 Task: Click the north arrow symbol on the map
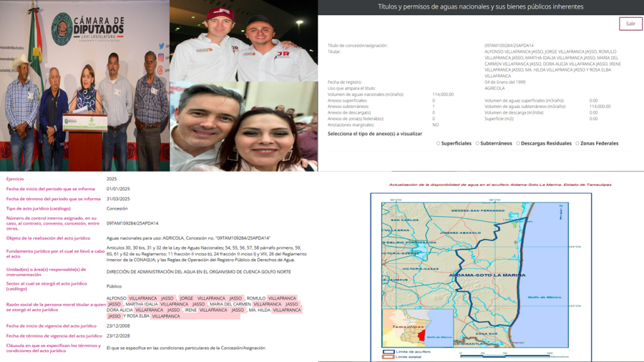[561, 212]
